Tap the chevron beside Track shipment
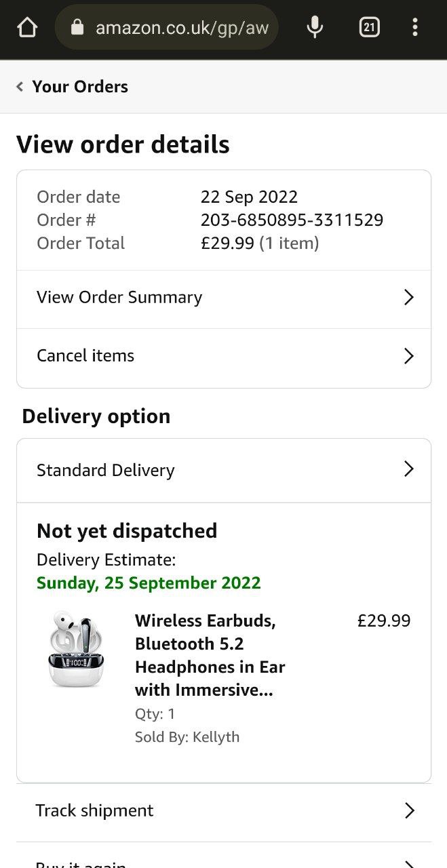This screenshot has width=447, height=868. point(409,811)
